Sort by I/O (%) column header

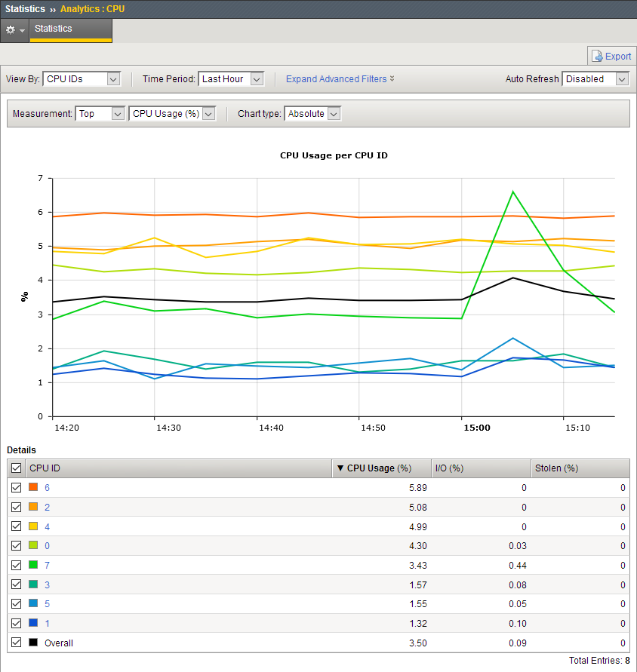point(450,468)
